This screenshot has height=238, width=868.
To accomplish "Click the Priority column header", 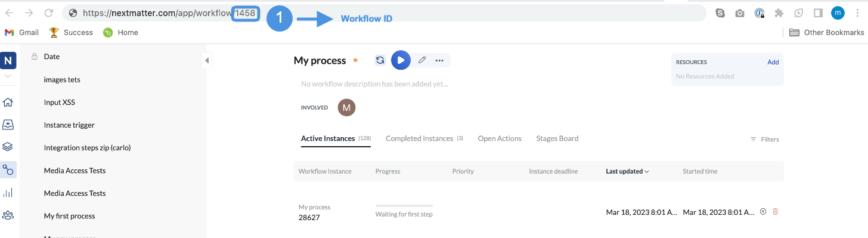I will [x=463, y=171].
